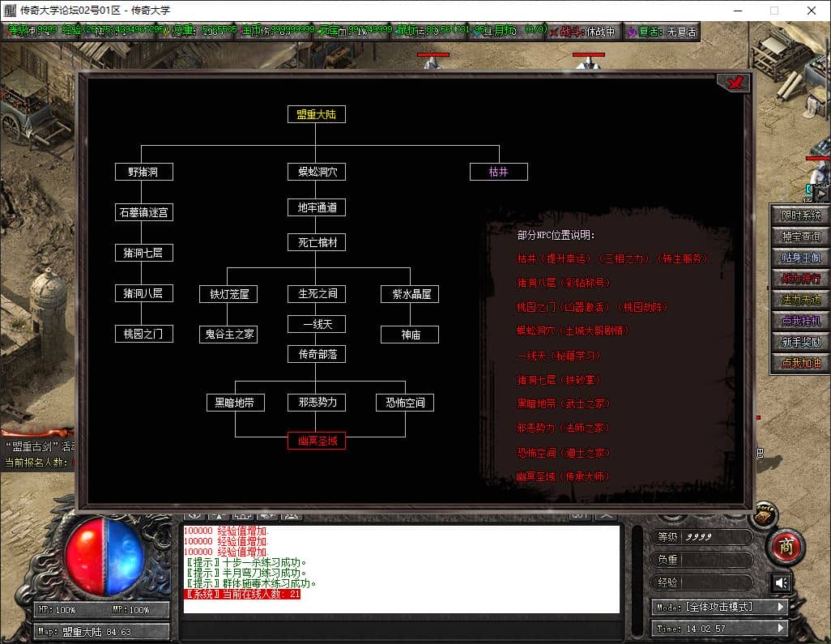The image size is (831, 644).
Task: Click the 猪洞七层（铁砂掌）description line
Action: (558, 380)
